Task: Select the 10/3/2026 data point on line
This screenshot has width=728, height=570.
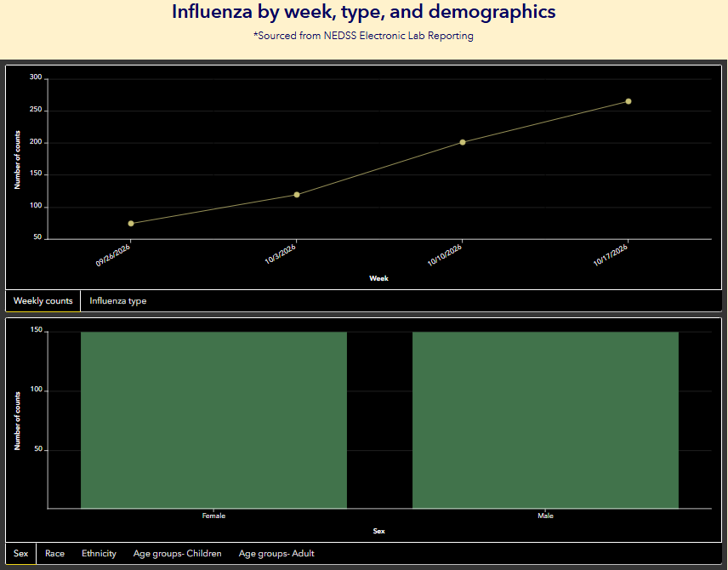Action: (x=297, y=195)
